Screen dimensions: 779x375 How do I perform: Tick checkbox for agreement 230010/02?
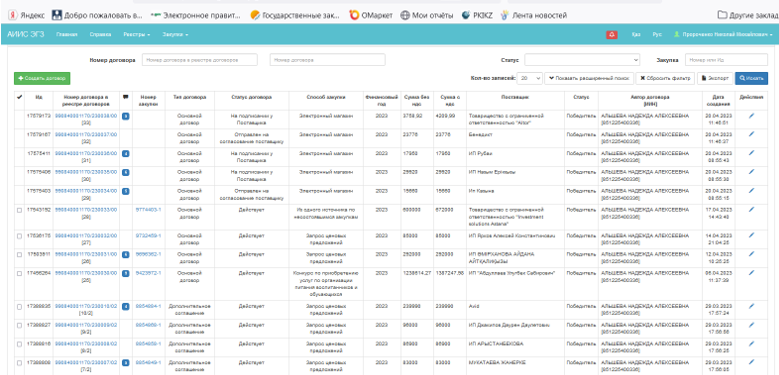coord(19,307)
